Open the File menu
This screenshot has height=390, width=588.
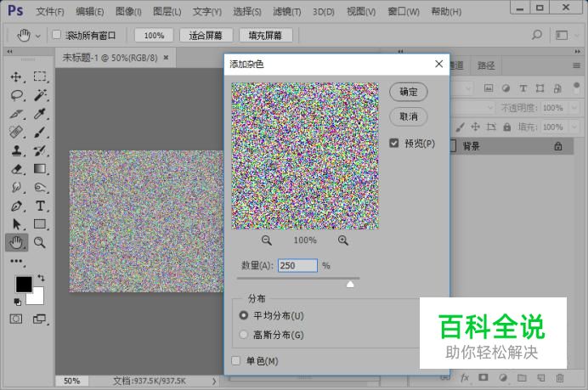(x=50, y=12)
